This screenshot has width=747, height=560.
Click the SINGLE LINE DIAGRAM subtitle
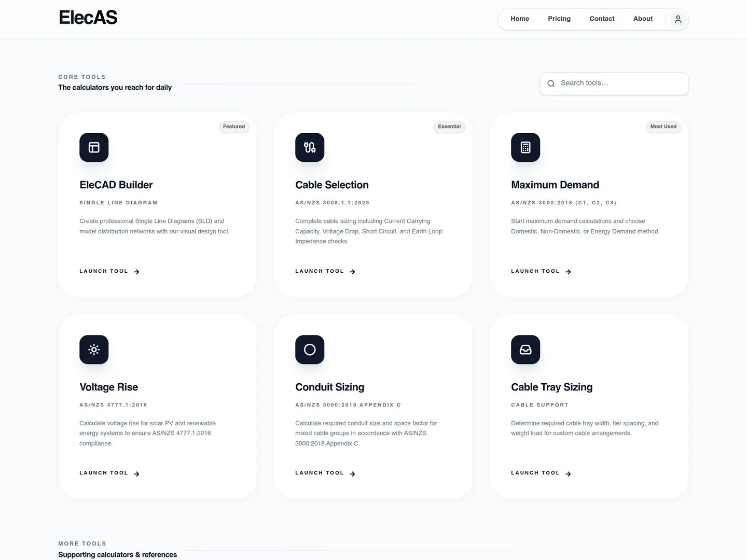(x=118, y=203)
